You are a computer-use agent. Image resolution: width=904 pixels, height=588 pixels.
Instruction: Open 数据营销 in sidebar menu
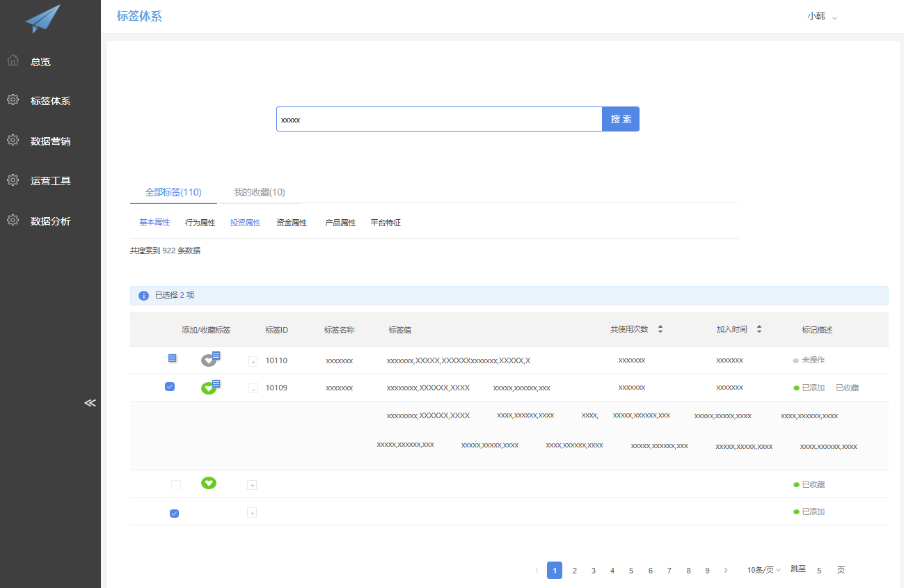(x=50, y=141)
